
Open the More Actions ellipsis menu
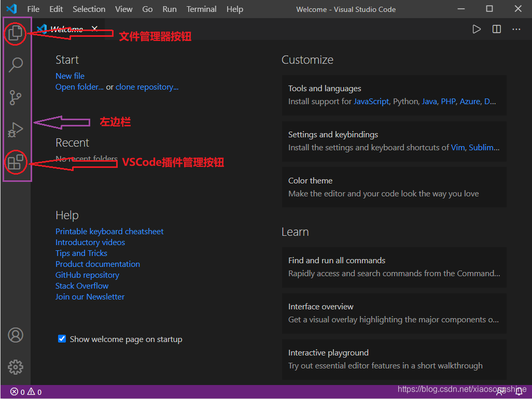click(516, 29)
